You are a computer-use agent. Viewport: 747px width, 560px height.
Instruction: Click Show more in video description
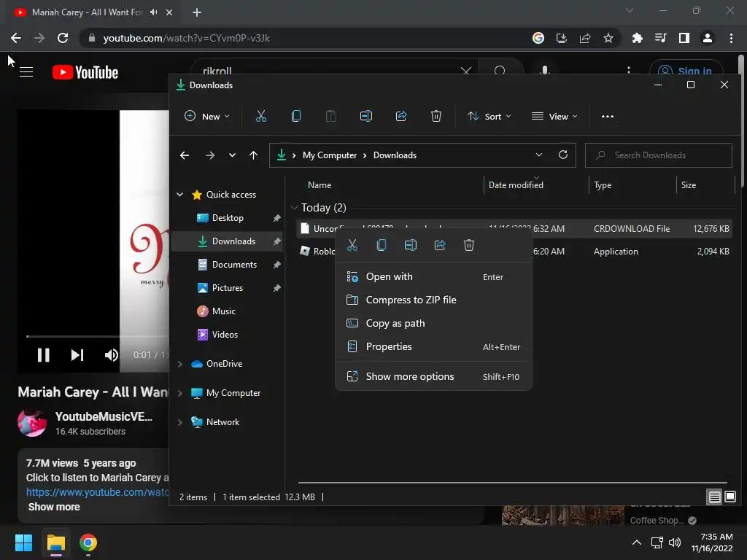coord(54,507)
